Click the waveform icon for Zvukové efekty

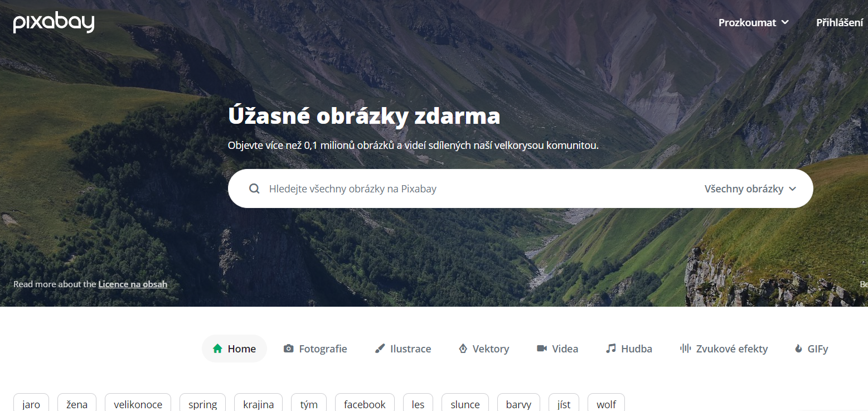(x=686, y=349)
